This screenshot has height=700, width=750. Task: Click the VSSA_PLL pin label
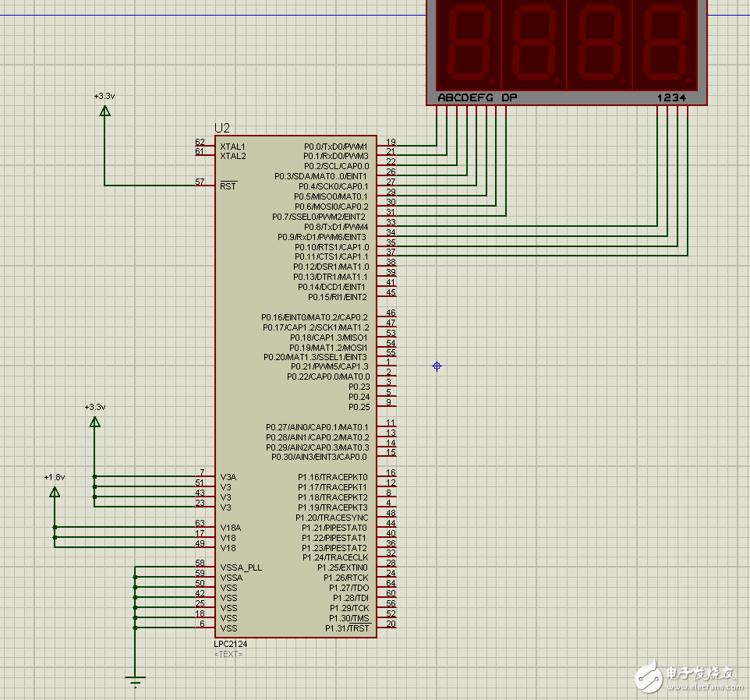(241, 568)
